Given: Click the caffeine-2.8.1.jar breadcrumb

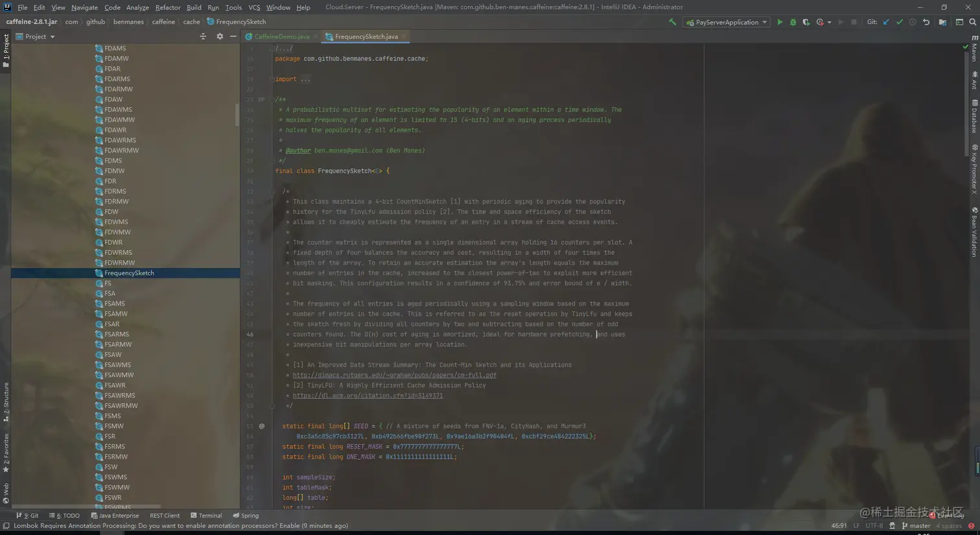Looking at the screenshot, I should (x=32, y=21).
